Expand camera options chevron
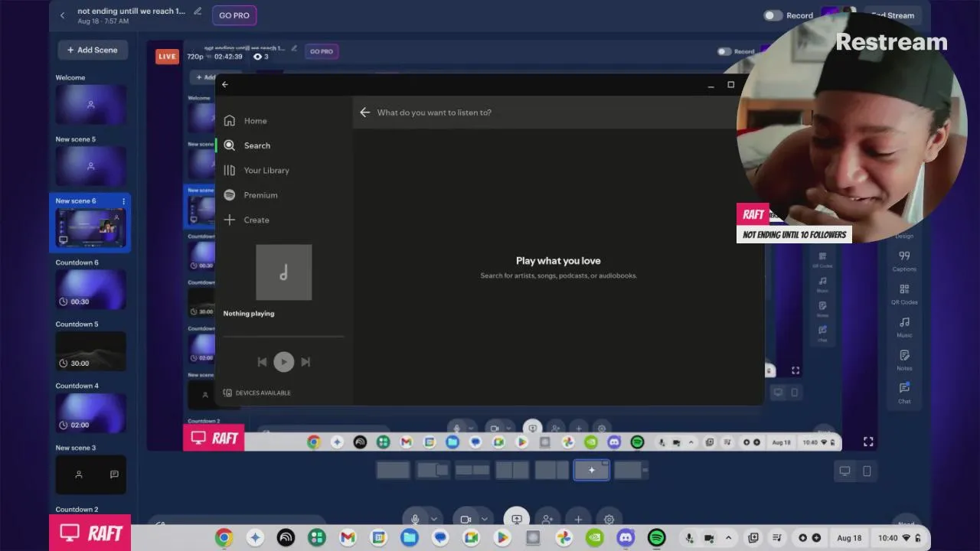The image size is (980, 551). click(x=484, y=520)
